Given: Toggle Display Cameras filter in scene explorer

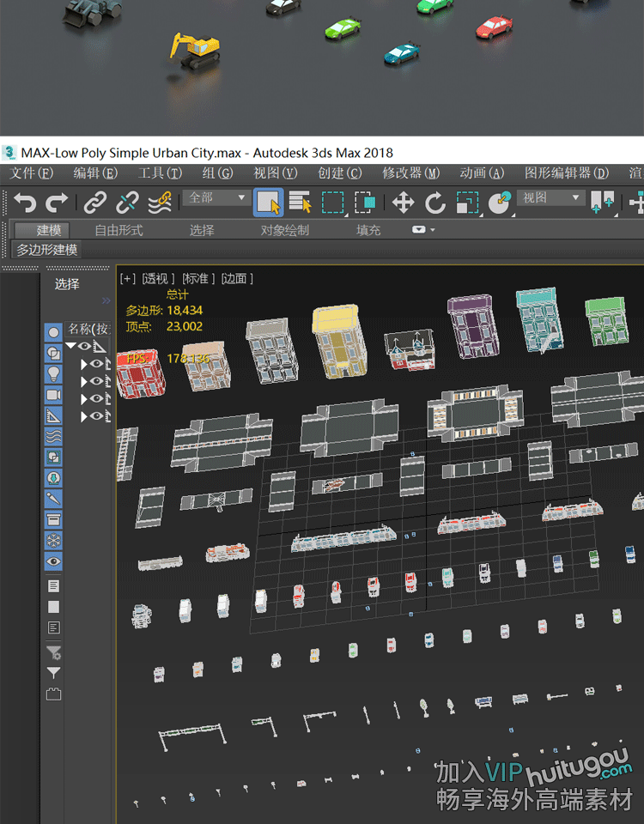Looking at the screenshot, I should [53, 395].
